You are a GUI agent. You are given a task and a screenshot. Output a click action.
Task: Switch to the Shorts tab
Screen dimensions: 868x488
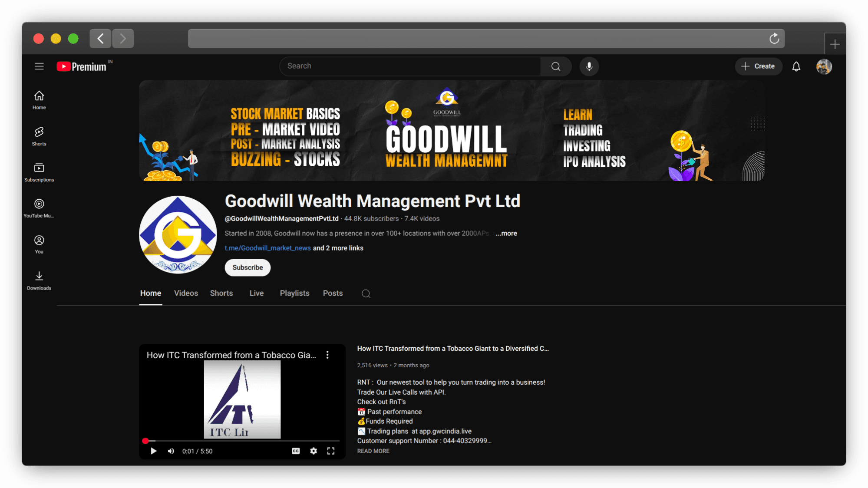click(221, 293)
